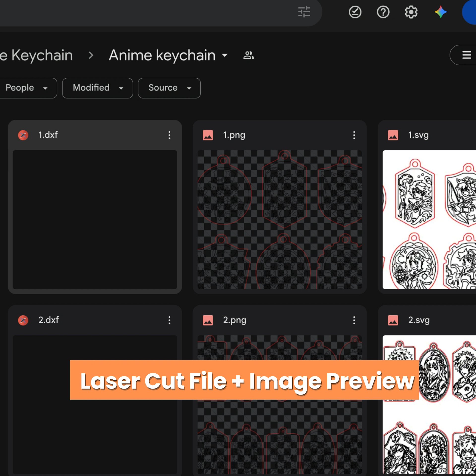Click the 2.png image file icon
The width and height of the screenshot is (476, 476).
[x=208, y=320]
